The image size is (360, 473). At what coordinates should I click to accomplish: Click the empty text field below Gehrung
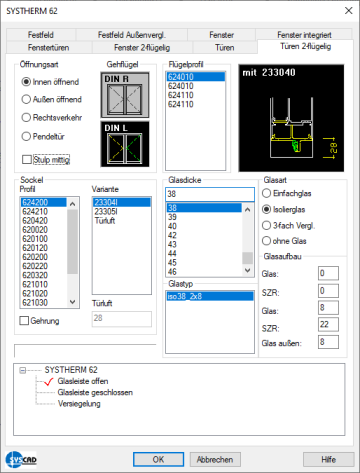[85, 351]
